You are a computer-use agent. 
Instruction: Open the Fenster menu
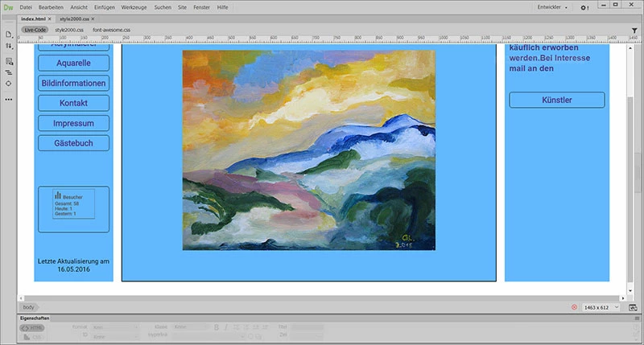pos(202,7)
